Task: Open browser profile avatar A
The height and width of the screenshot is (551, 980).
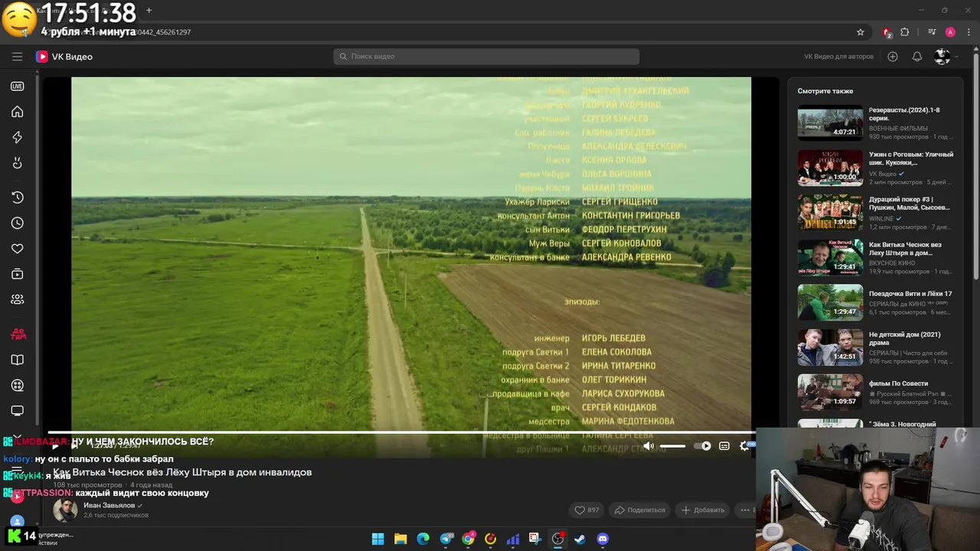Action: (x=950, y=32)
